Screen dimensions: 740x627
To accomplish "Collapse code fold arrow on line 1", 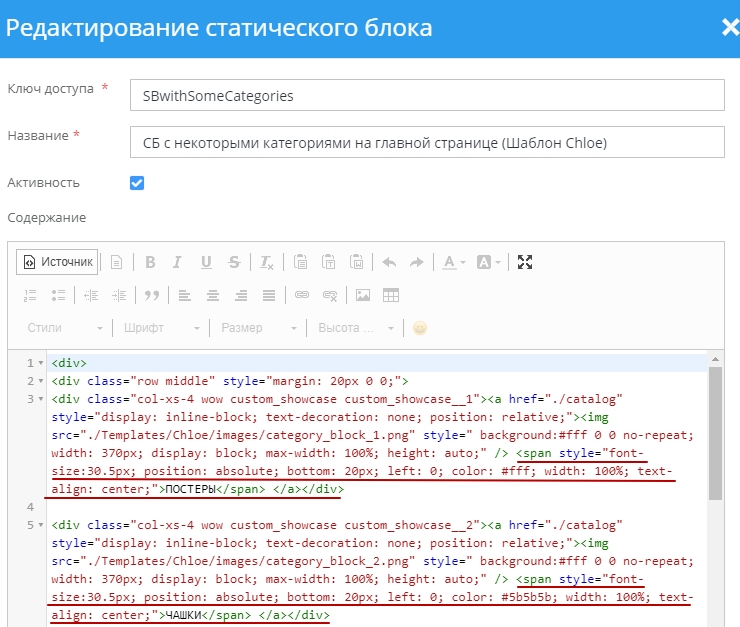I will click(40, 363).
